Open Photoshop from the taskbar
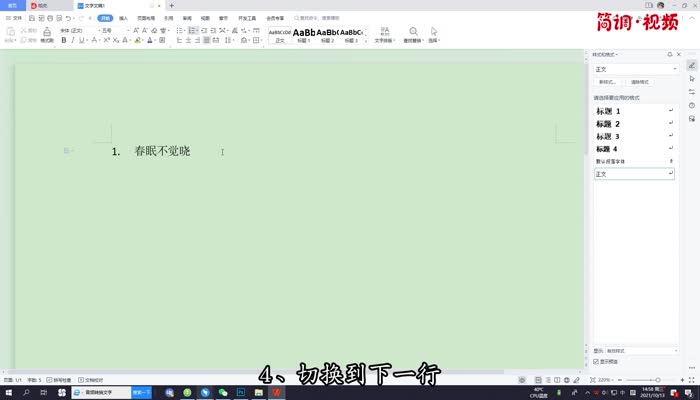 point(241,392)
